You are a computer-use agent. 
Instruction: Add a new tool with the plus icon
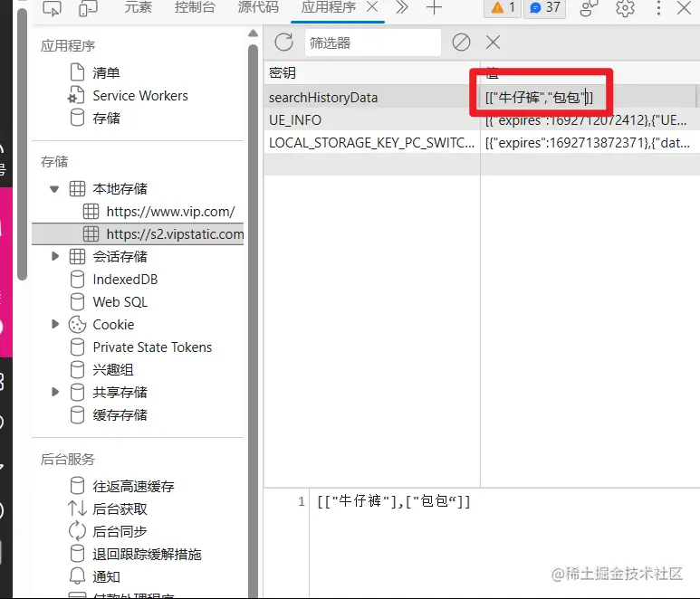(x=434, y=7)
